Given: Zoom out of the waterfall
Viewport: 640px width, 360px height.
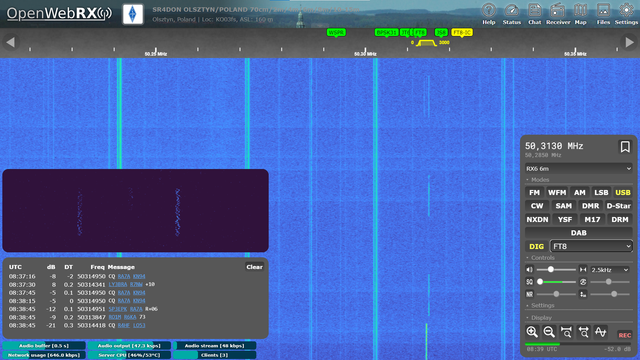Looking at the screenshot, I should click(549, 332).
